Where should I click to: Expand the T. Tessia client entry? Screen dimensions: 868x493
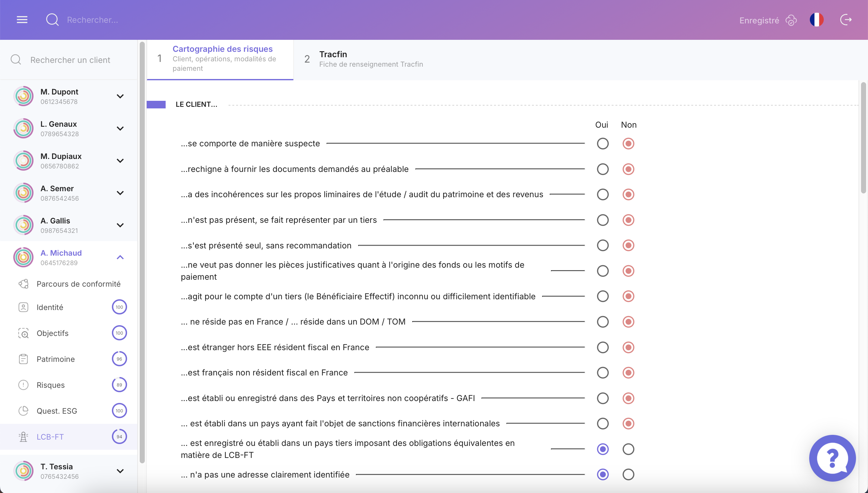120,471
